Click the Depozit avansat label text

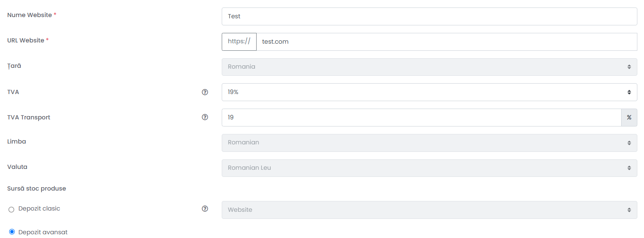point(43,232)
